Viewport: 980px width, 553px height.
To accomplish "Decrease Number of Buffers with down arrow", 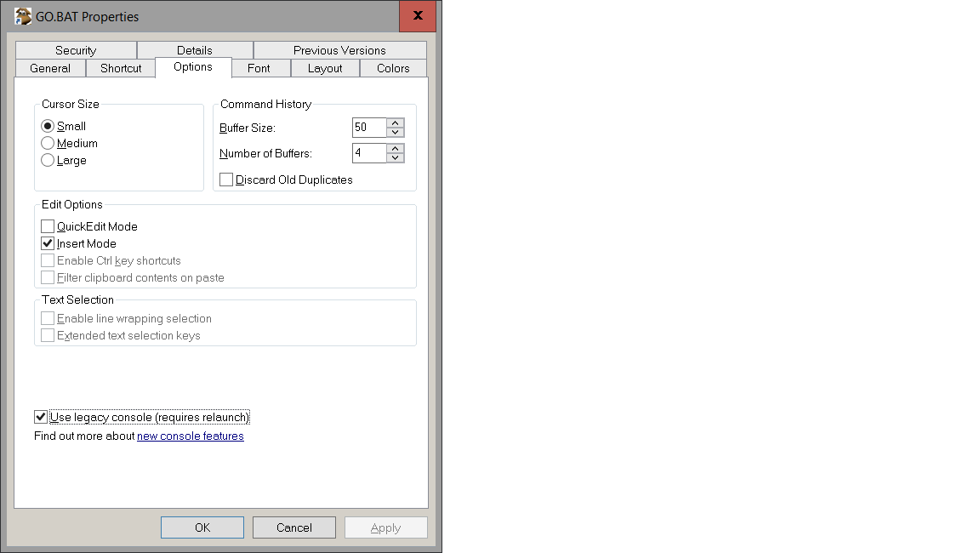I will coord(395,157).
